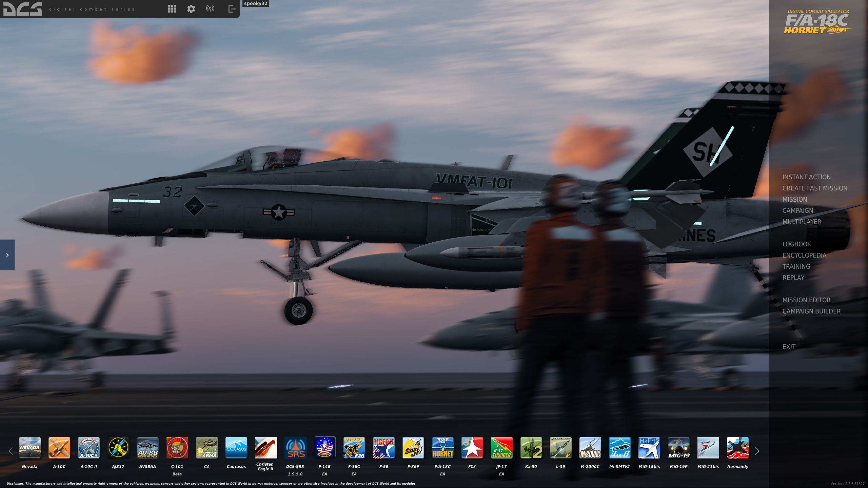Select the F/A-18C Hornet module icon

pos(442,448)
